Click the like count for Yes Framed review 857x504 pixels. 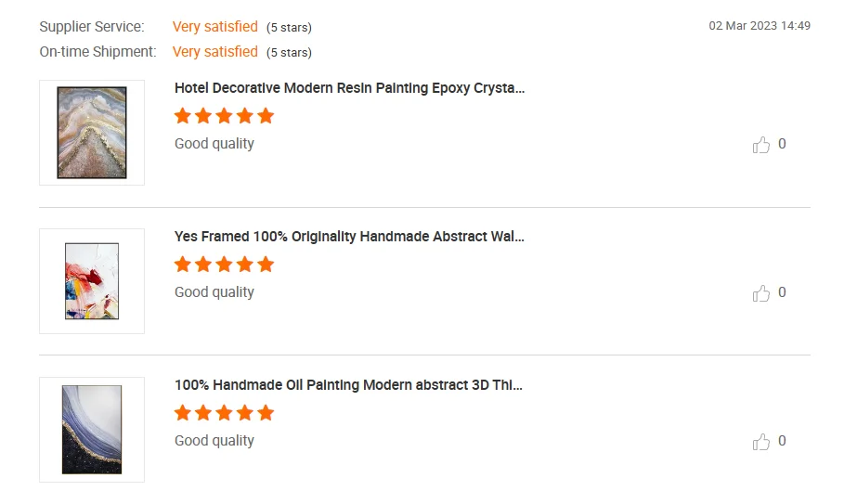coord(782,292)
